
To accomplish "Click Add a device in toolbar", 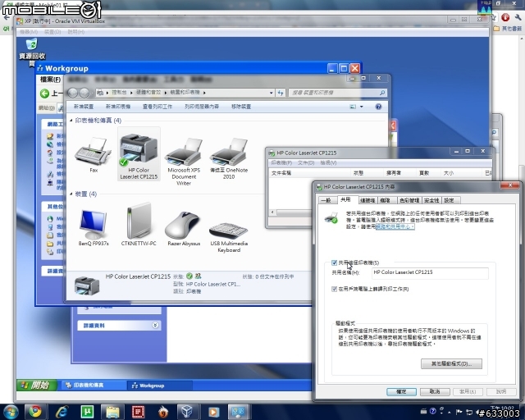I will point(84,107).
